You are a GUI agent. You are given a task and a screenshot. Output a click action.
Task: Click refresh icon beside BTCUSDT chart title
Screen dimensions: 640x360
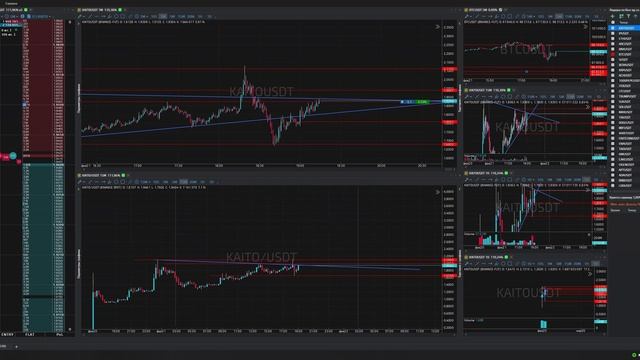click(500, 10)
